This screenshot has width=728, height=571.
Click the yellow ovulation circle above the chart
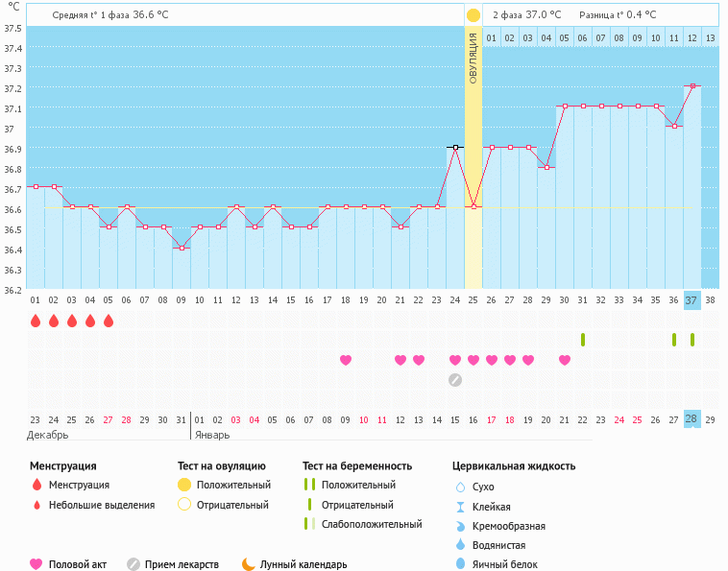(x=473, y=15)
